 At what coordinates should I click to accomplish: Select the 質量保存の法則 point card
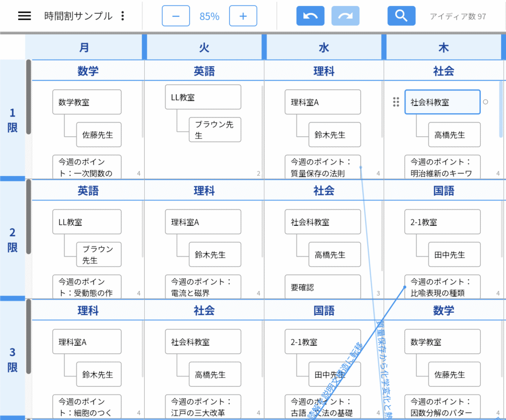coord(323,167)
